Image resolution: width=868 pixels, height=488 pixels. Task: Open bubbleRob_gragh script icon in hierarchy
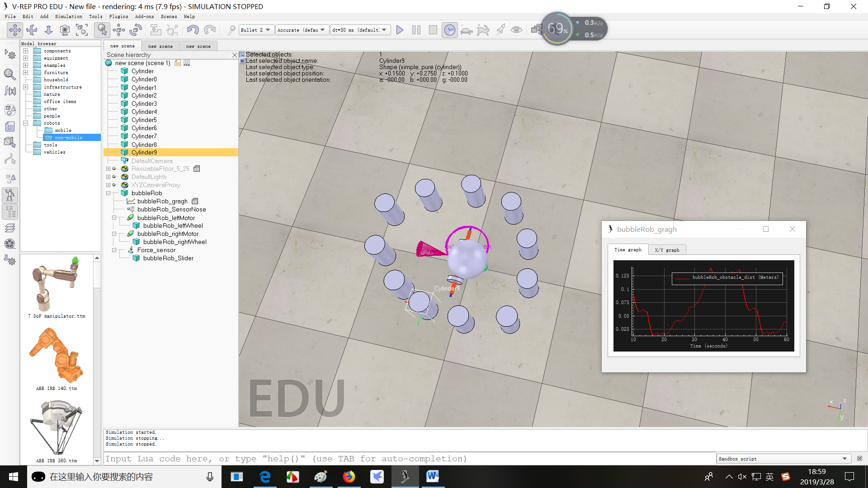click(195, 201)
